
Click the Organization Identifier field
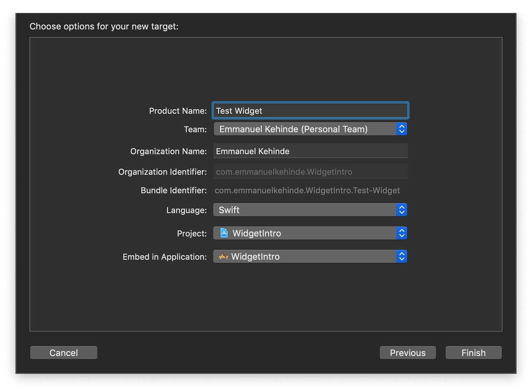310,171
